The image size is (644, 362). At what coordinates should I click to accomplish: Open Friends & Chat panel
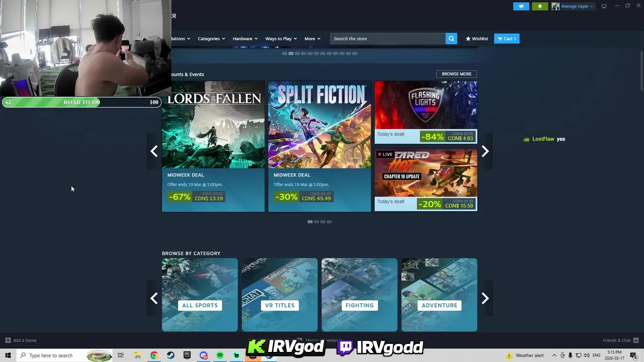pyautogui.click(x=620, y=340)
